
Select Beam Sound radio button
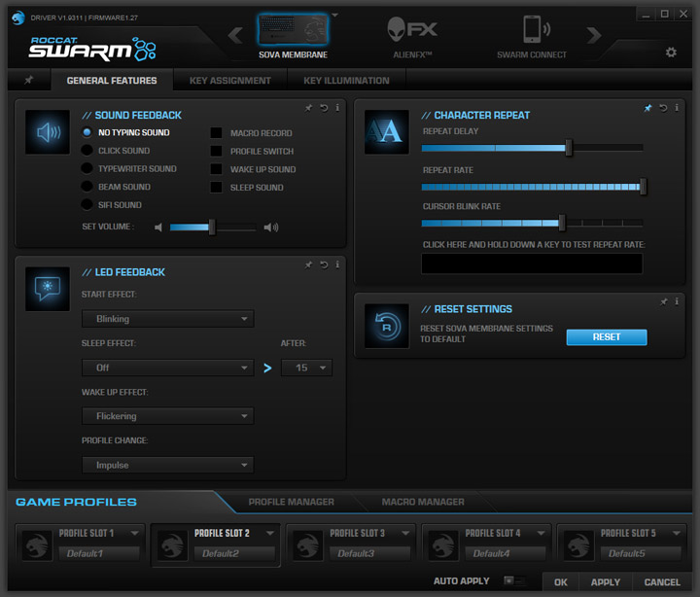(87, 187)
